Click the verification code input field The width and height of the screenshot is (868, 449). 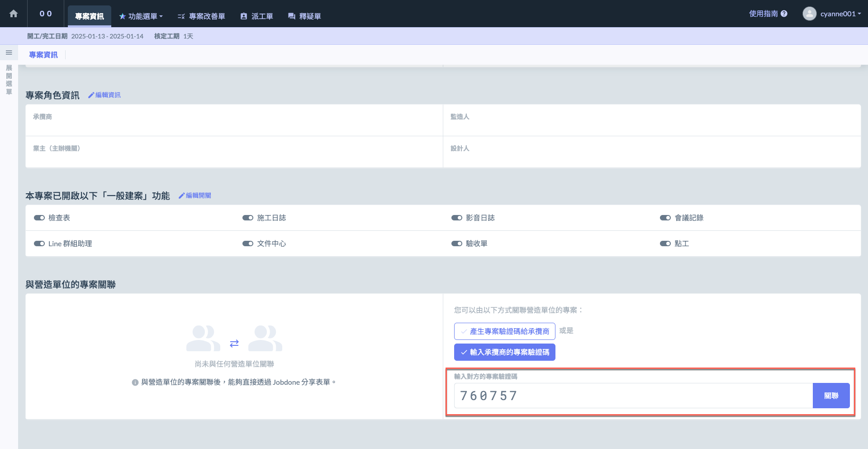point(633,396)
